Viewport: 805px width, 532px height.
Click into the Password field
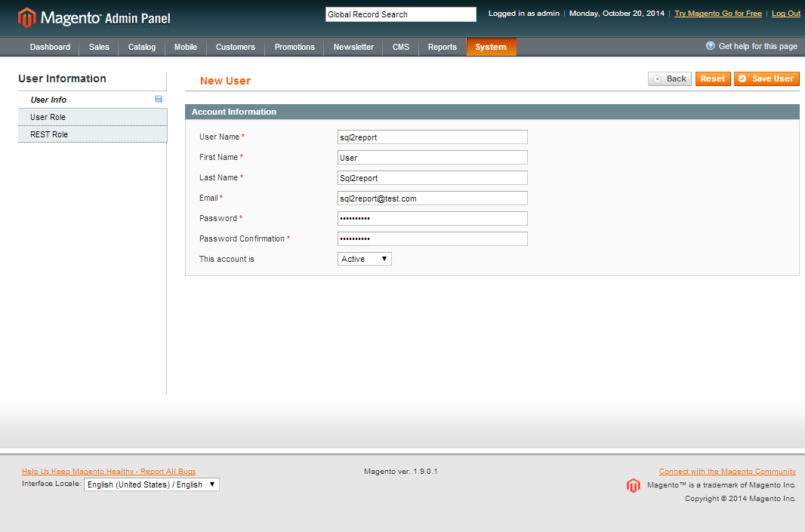[432, 219]
